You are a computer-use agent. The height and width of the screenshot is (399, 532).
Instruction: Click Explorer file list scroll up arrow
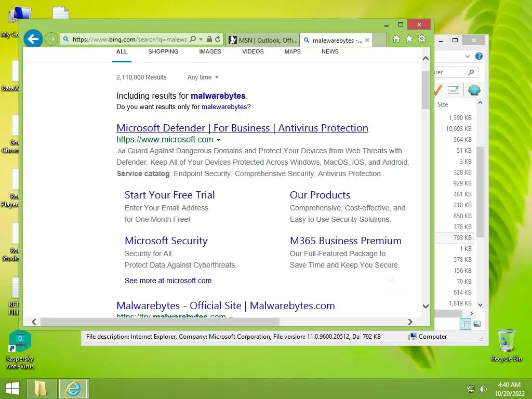[480, 102]
